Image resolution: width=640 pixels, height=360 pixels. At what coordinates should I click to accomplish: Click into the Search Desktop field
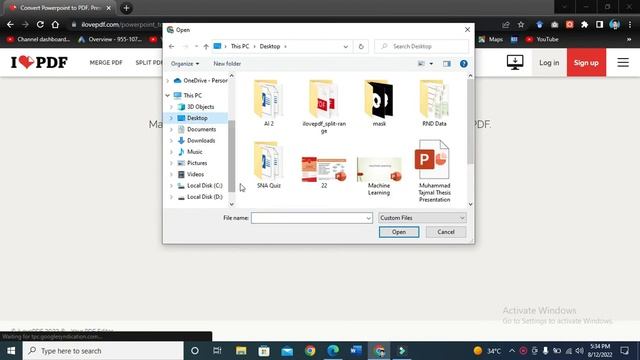pos(422,47)
